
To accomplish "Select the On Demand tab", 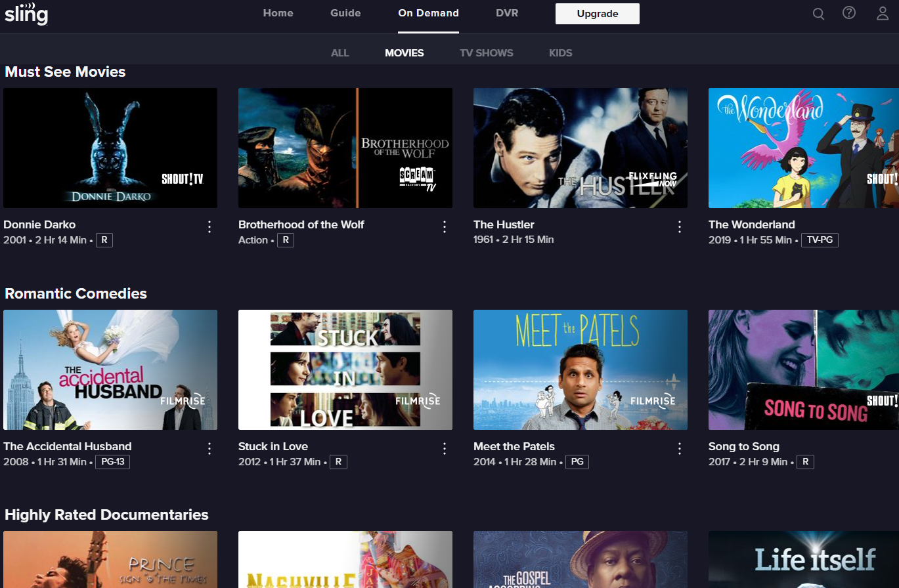I will click(x=428, y=13).
